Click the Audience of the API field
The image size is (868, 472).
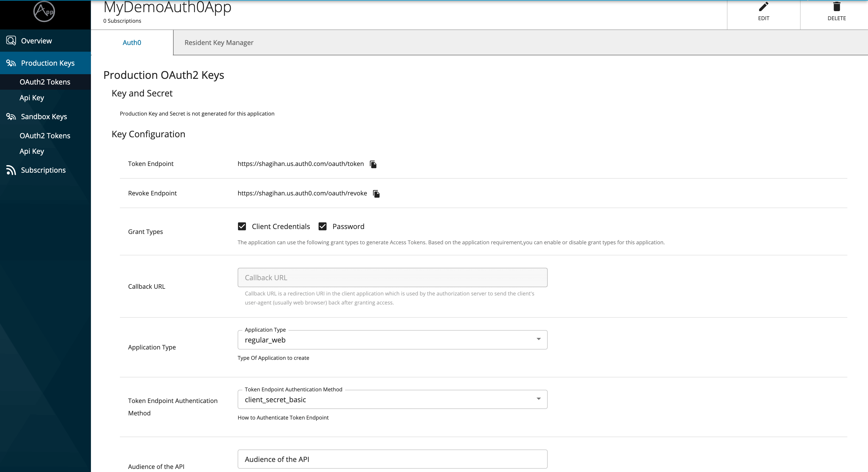[392, 459]
